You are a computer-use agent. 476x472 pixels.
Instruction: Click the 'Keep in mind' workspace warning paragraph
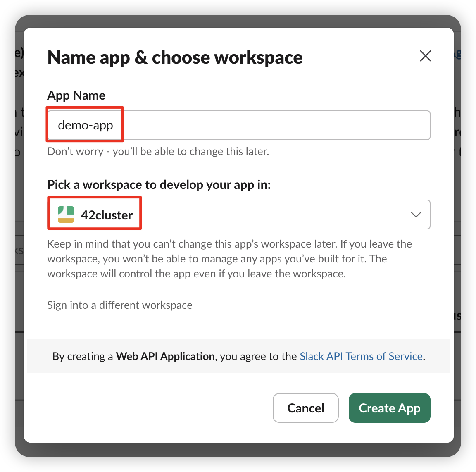229,259
